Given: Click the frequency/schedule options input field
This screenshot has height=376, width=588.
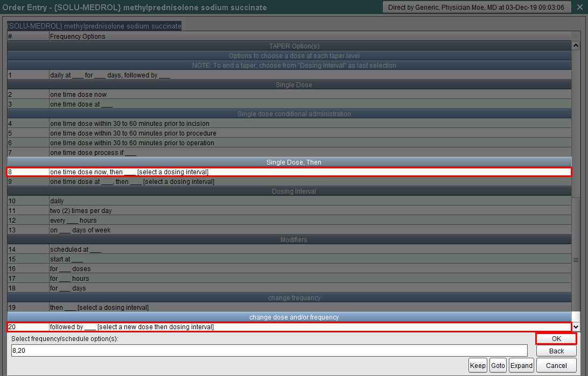Looking at the screenshot, I should coord(269,351).
